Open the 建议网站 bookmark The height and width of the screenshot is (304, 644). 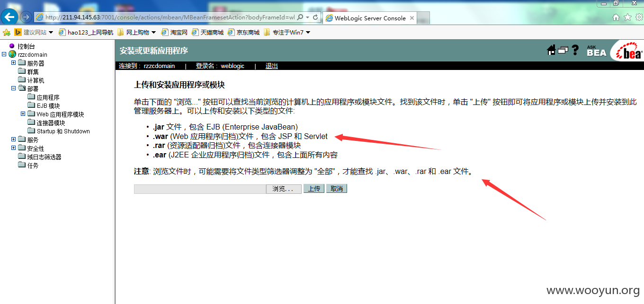tap(31, 32)
